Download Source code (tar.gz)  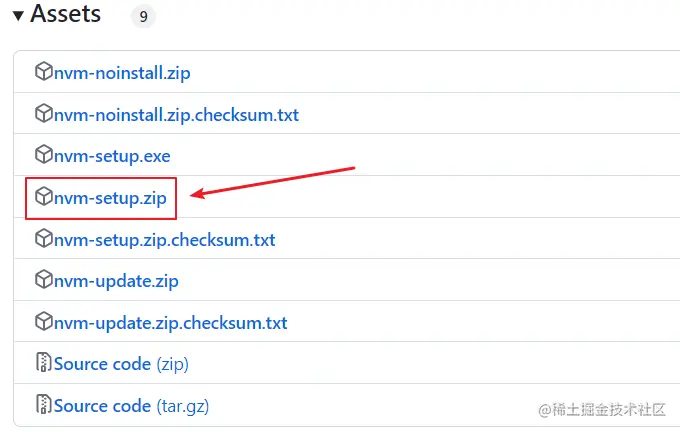131,406
